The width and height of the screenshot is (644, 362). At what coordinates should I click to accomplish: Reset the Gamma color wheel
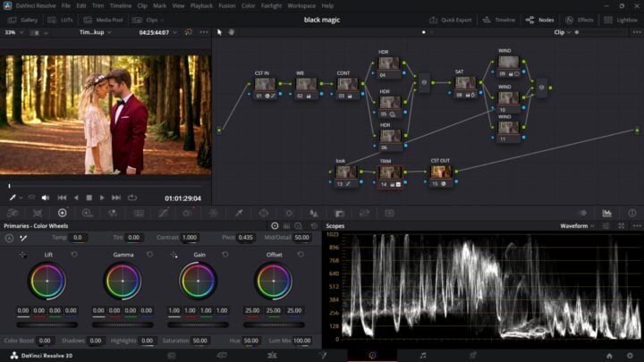pos(149,255)
